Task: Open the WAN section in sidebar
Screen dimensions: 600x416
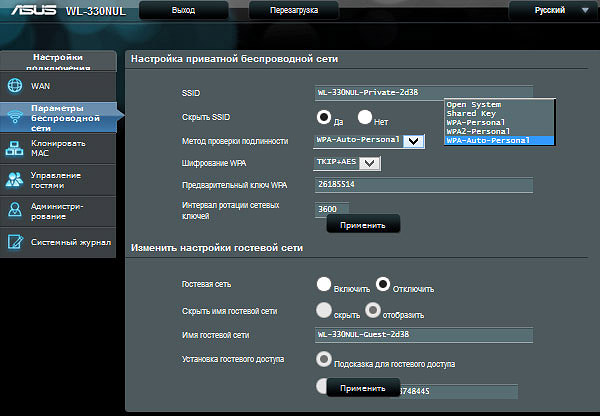Action: [x=58, y=86]
